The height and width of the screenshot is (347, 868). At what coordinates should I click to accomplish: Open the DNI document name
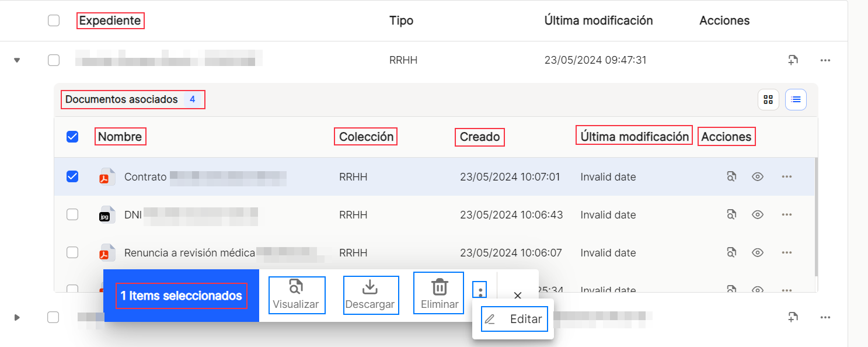pos(191,214)
